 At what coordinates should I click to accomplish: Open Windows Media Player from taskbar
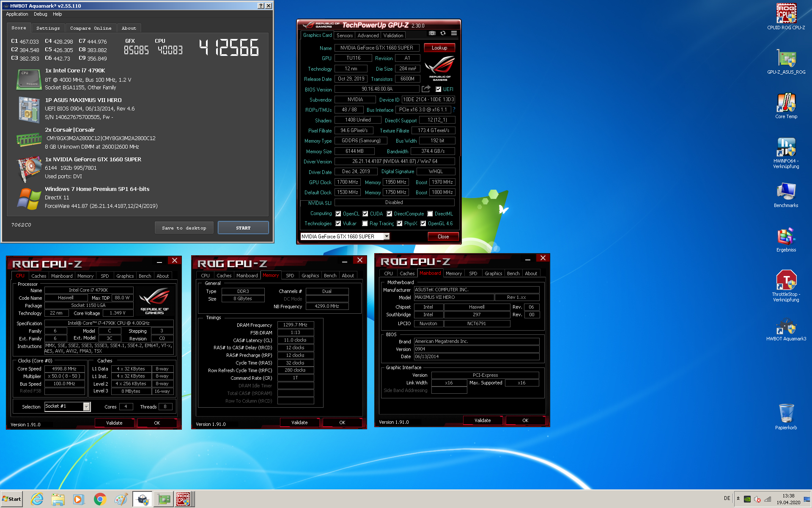coord(78,499)
